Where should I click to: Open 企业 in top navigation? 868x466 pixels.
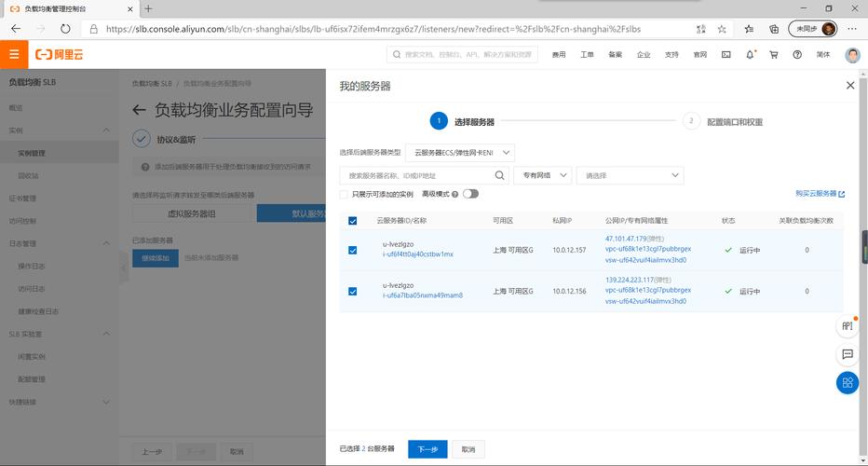pyautogui.click(x=644, y=54)
